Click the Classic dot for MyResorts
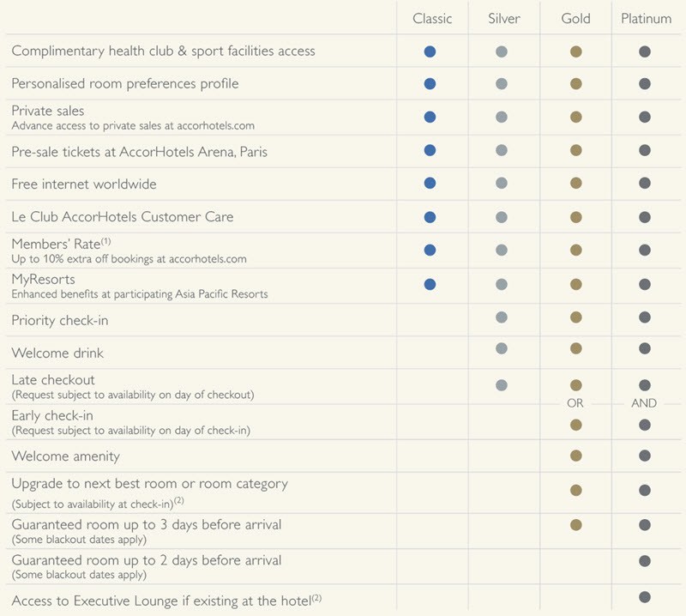Image resolution: width=686 pixels, height=616 pixels. (x=430, y=284)
